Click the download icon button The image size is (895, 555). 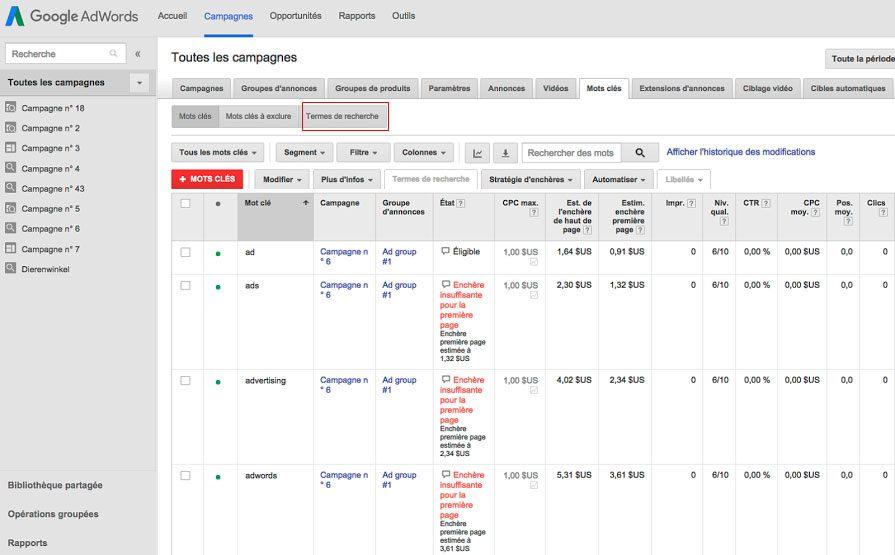pos(505,153)
